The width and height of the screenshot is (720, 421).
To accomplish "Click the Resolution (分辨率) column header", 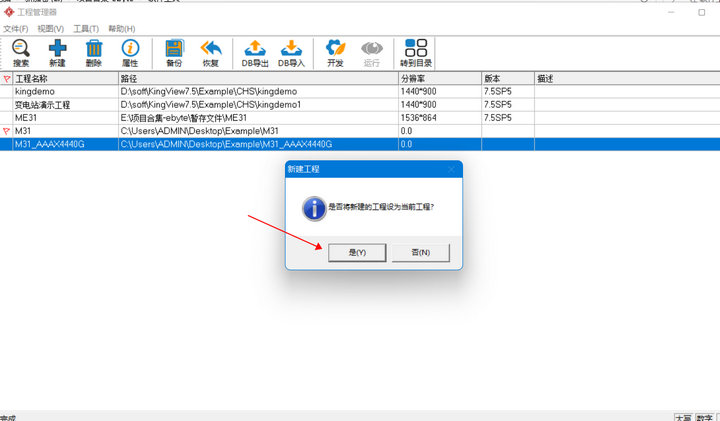I will point(437,78).
